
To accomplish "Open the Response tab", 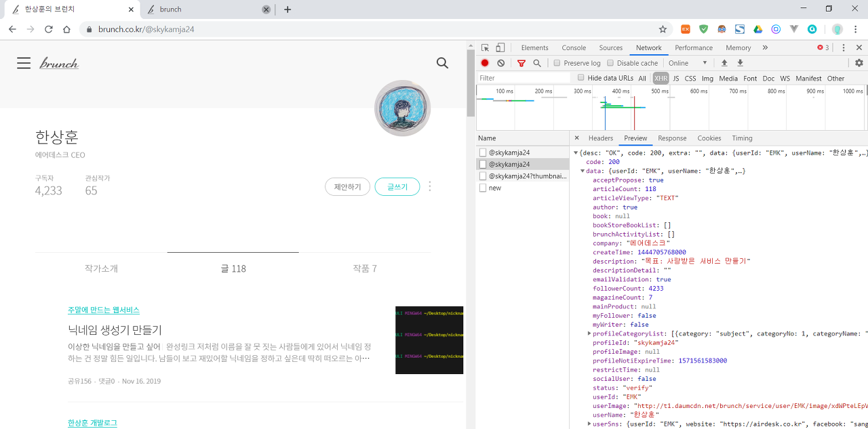I will (672, 138).
